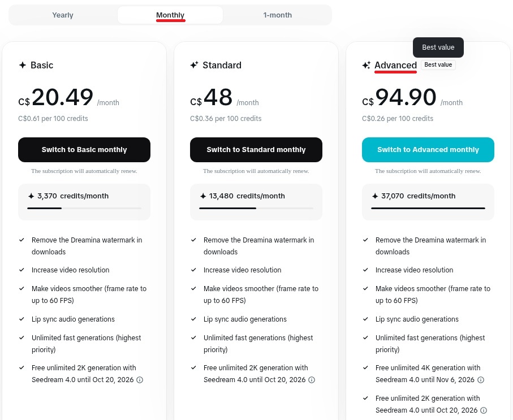Click the Best value badge next to Advanced
The image size is (513, 420).
click(438, 65)
